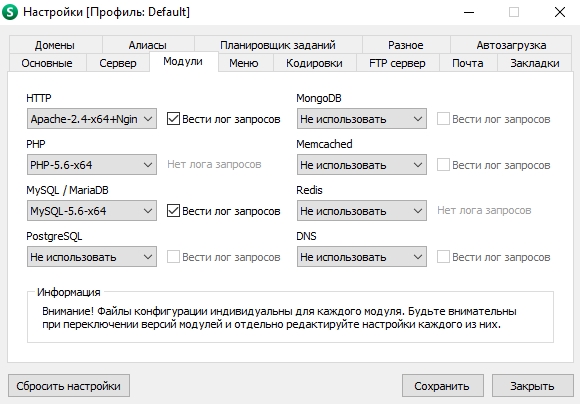The image size is (580, 404).
Task: Click the Закрыть button
Action: 532,386
